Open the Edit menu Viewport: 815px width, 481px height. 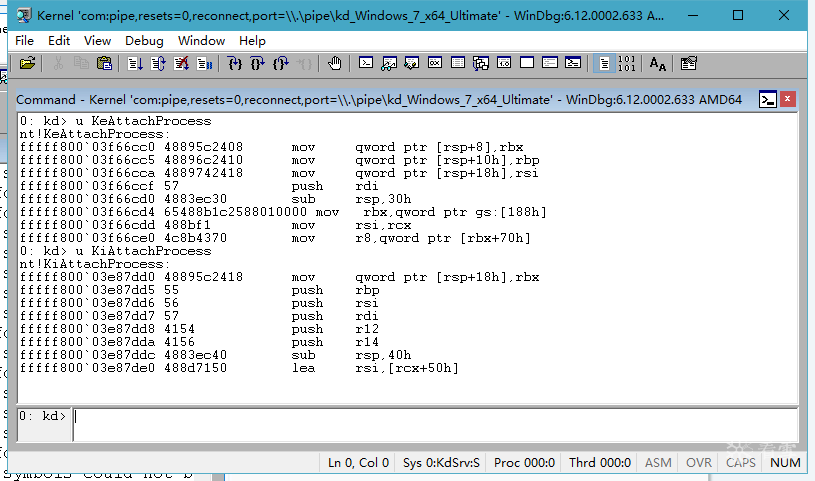(x=59, y=41)
